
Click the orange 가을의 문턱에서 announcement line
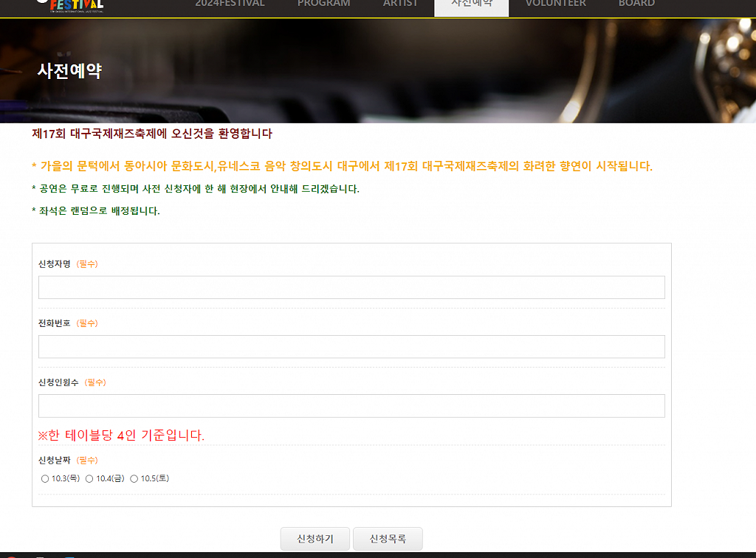pos(342,166)
